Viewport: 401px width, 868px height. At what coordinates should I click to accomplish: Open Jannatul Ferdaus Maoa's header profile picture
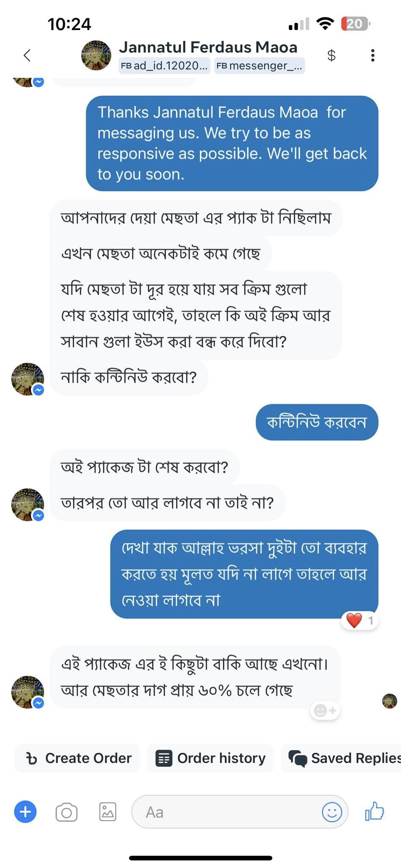(x=96, y=55)
